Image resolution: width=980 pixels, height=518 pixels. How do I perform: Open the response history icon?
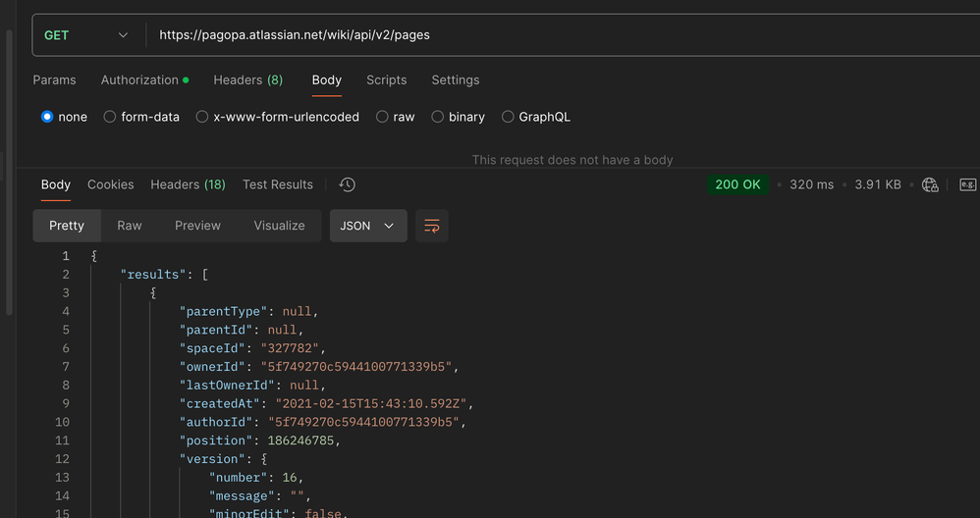(x=347, y=184)
